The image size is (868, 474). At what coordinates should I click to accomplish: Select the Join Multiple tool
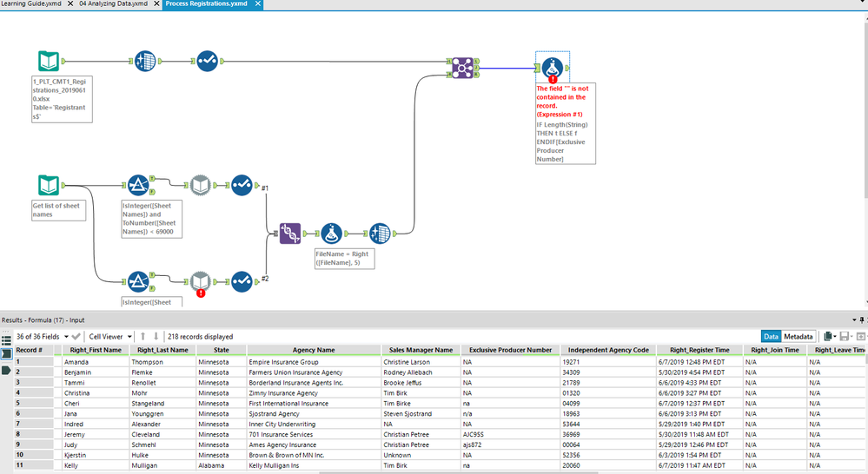point(462,68)
